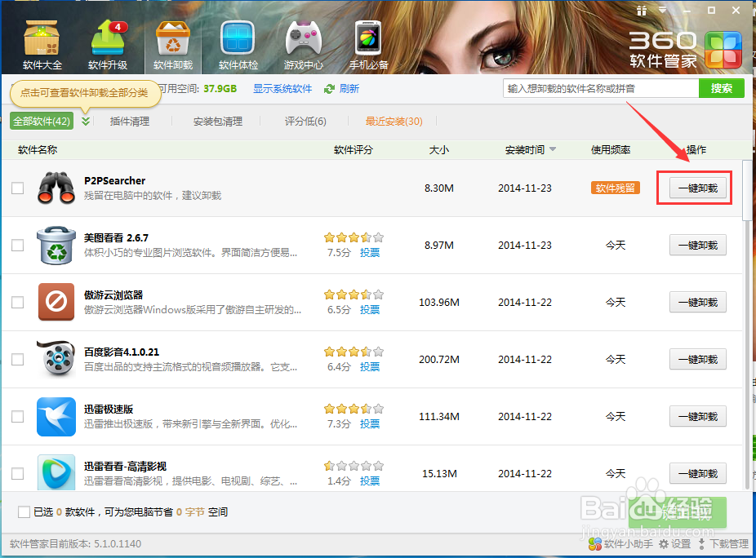This screenshot has height=558, width=756.
Task: Check the 美图看看 2.6.7 checkbox
Action: tap(18, 245)
